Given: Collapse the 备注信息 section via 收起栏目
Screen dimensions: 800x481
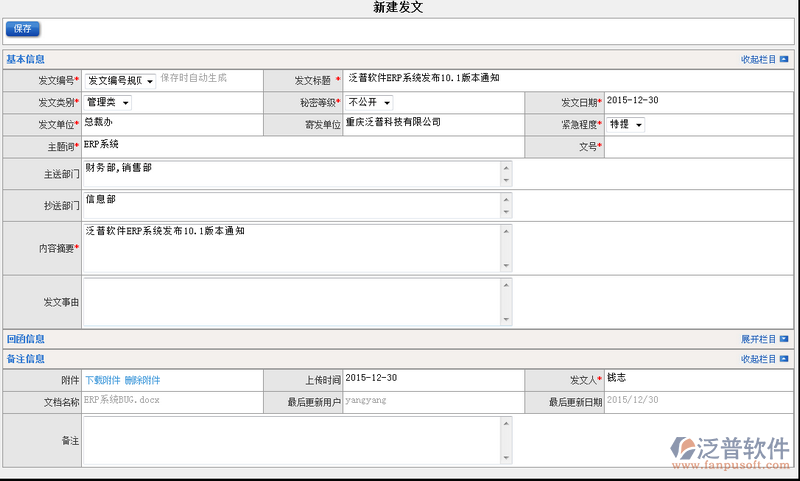Looking at the screenshot, I should (x=764, y=359).
